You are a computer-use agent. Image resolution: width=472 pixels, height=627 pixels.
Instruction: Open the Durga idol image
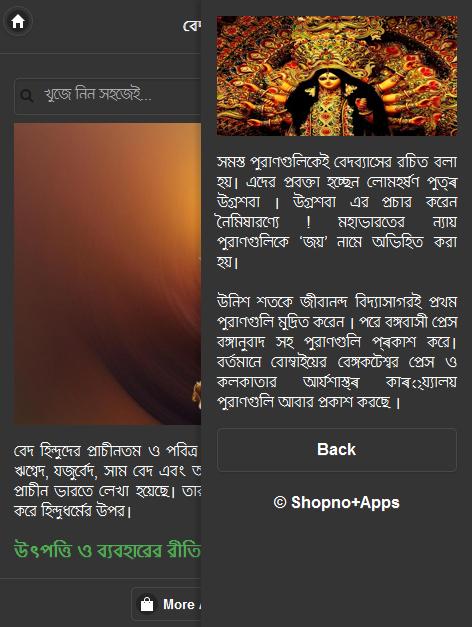[x=337, y=76]
